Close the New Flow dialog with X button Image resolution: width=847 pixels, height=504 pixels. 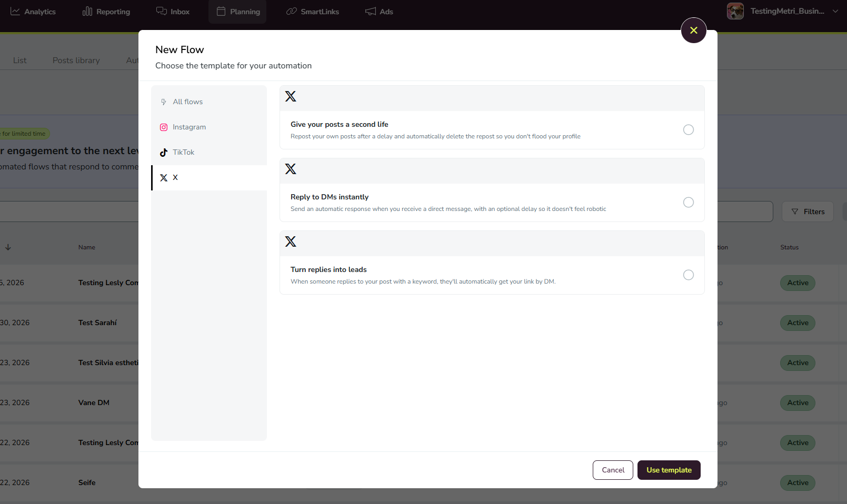point(693,31)
